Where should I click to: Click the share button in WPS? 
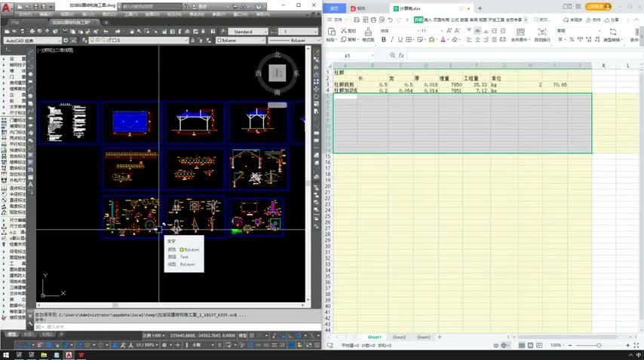click(x=611, y=20)
